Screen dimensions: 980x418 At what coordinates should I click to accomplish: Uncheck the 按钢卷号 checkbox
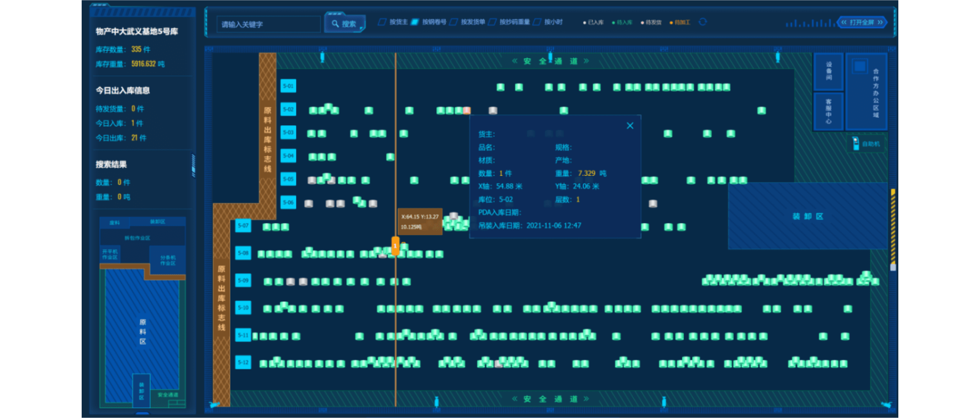point(414,22)
